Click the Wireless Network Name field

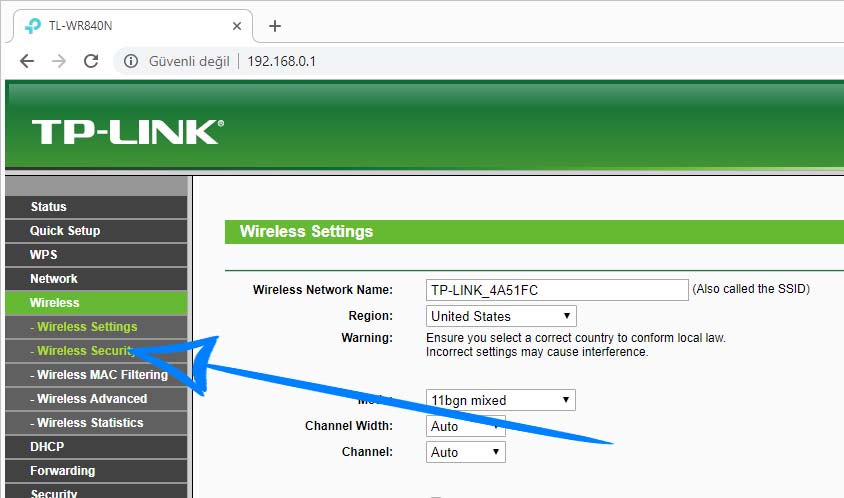pyautogui.click(x=557, y=290)
